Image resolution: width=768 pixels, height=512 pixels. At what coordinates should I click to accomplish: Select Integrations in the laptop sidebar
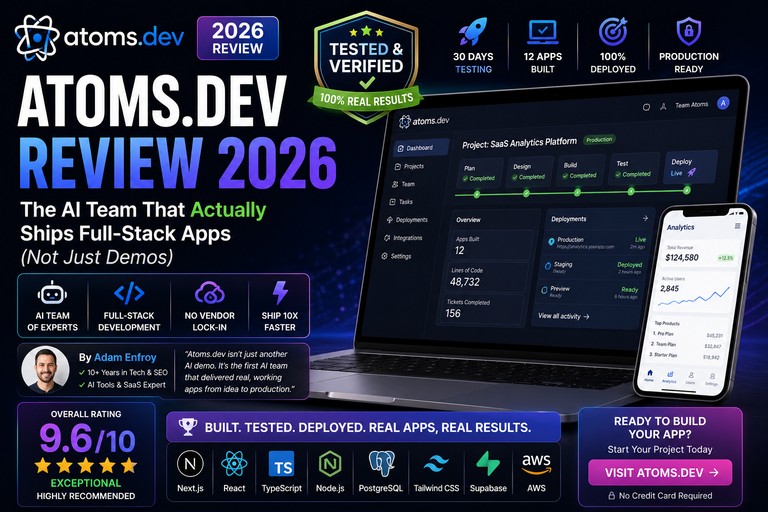coord(403,238)
